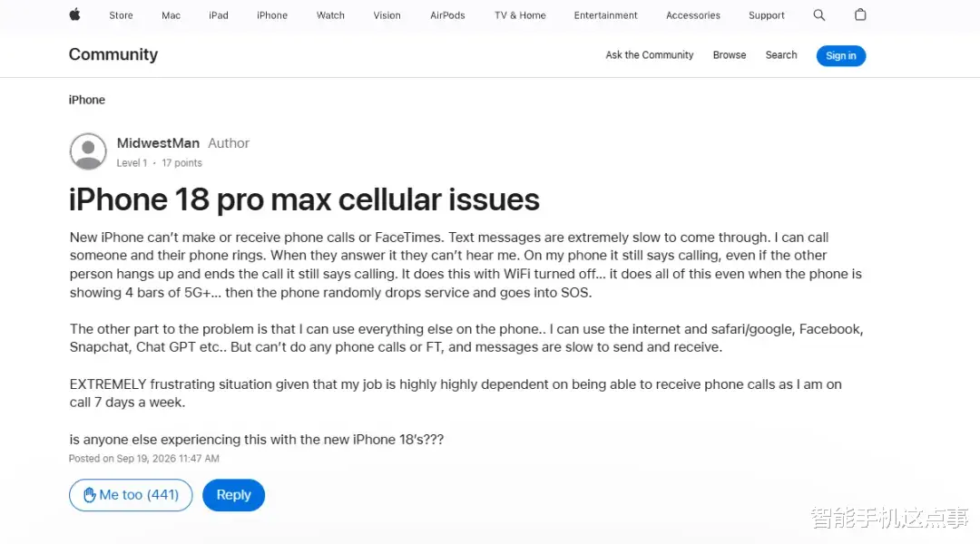Open the Support menu

click(x=766, y=15)
